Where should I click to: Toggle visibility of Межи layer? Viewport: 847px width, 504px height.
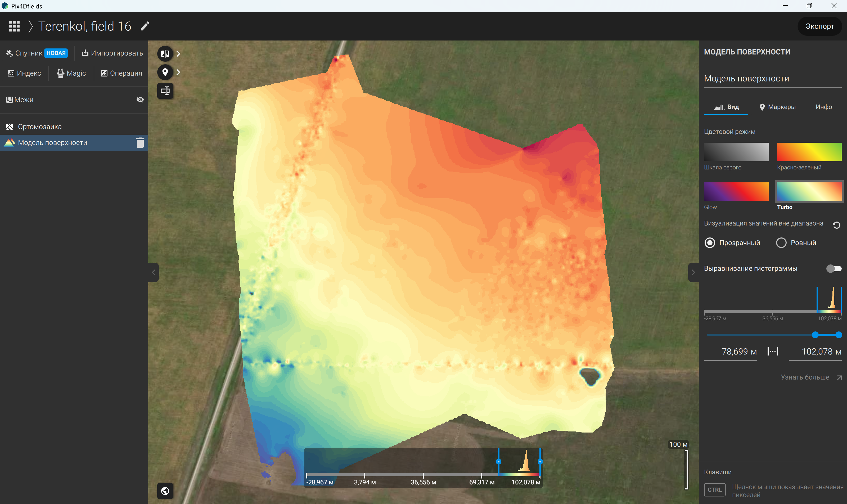pyautogui.click(x=140, y=100)
